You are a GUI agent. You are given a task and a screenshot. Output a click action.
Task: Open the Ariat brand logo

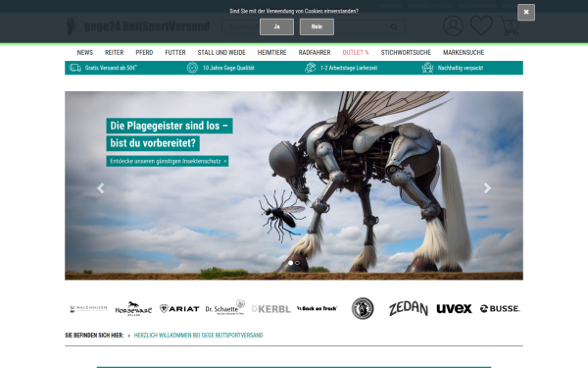[x=179, y=309]
